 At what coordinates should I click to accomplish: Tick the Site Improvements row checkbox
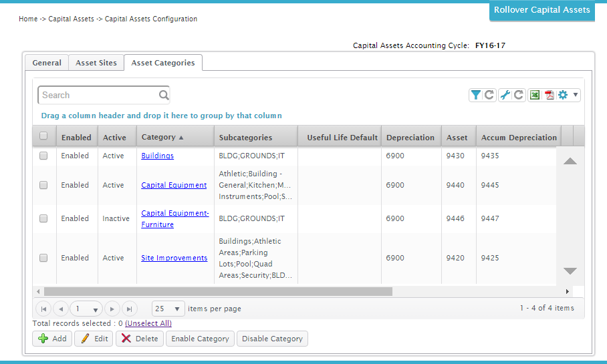[43, 258]
